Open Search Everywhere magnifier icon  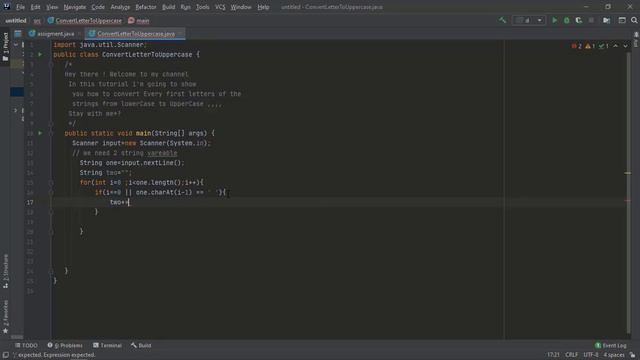[634, 20]
